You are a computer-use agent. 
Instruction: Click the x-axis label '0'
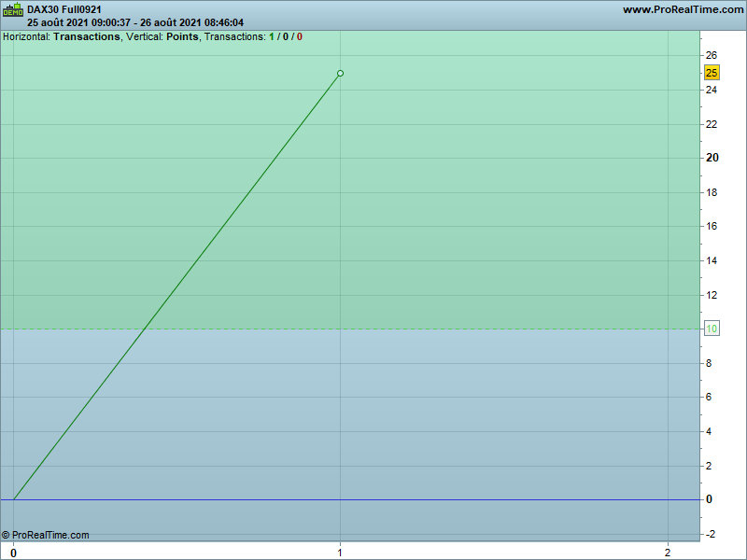click(13, 553)
